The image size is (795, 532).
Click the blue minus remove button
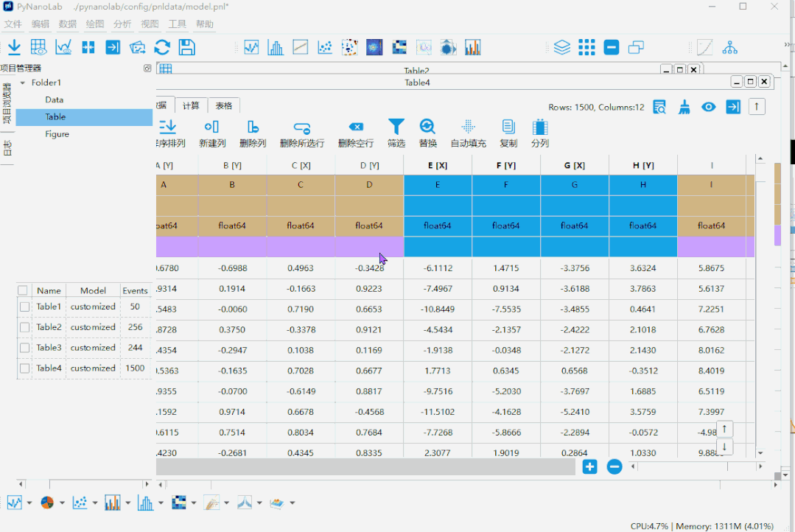pyautogui.click(x=614, y=466)
